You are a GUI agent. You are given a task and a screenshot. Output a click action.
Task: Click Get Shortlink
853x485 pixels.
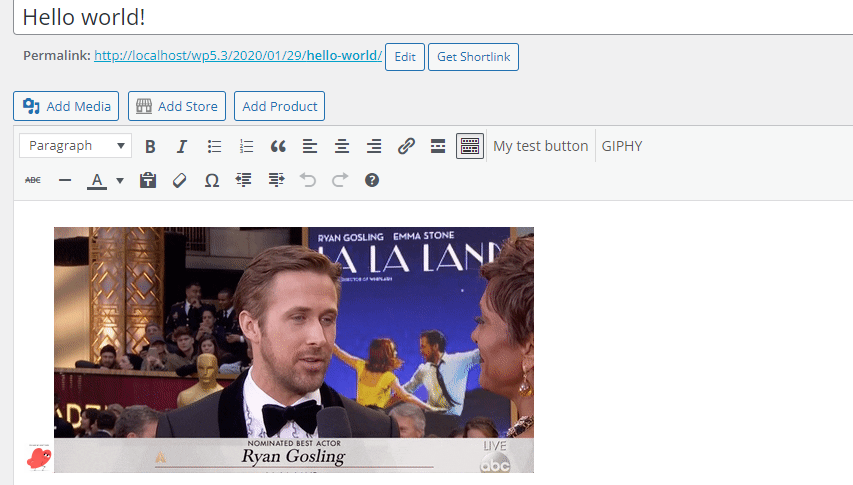(473, 57)
